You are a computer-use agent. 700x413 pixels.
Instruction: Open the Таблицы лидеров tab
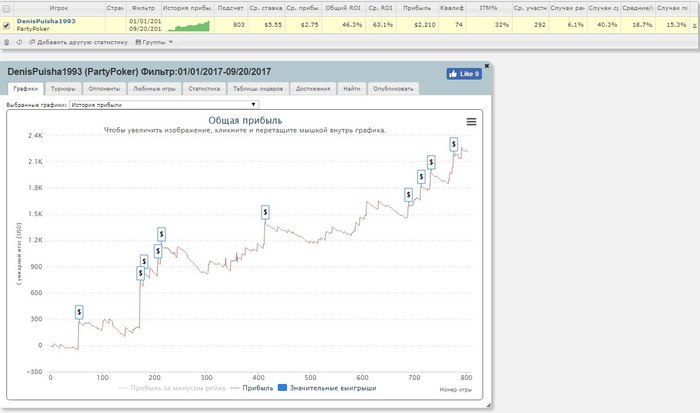258,88
